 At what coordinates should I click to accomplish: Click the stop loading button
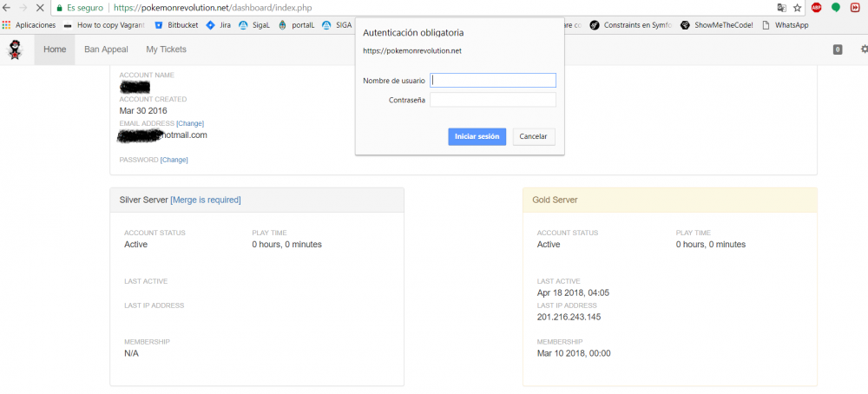coord(40,8)
